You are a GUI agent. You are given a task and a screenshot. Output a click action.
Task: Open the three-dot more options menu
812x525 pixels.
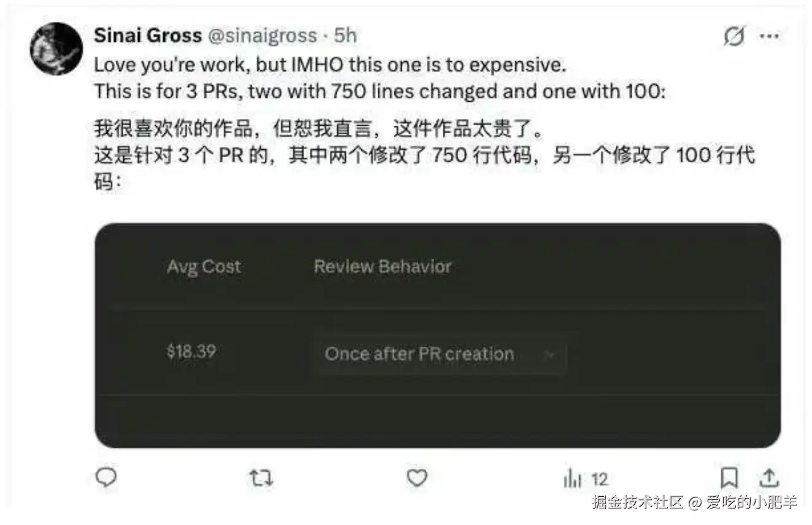pyautogui.click(x=769, y=36)
